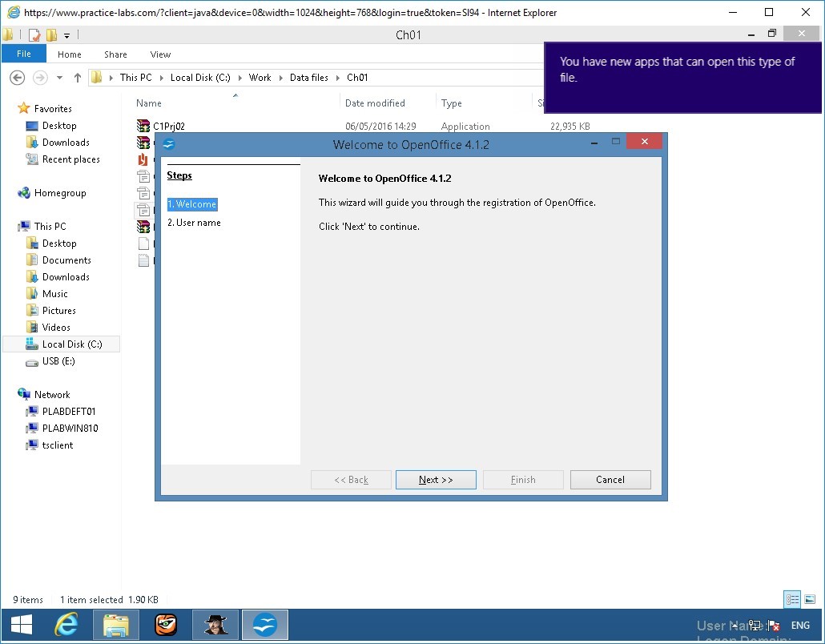Select the C1Prj02 application file
The width and height of the screenshot is (825, 644).
coord(169,127)
